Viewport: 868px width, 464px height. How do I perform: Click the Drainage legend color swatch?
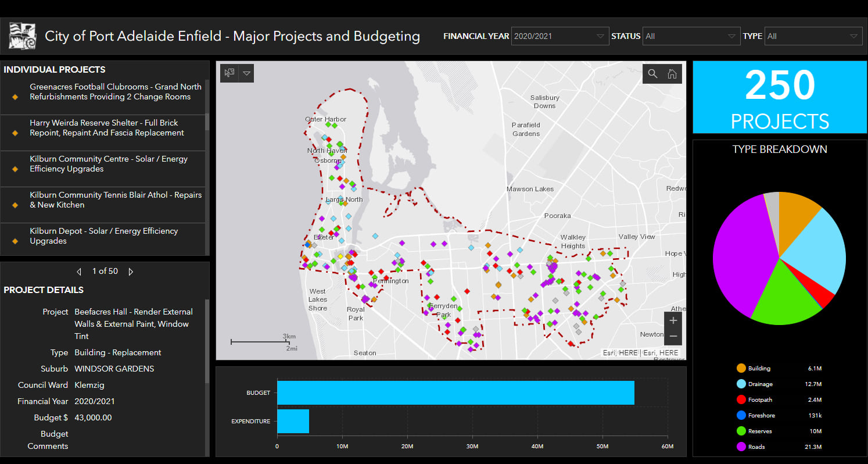click(741, 384)
